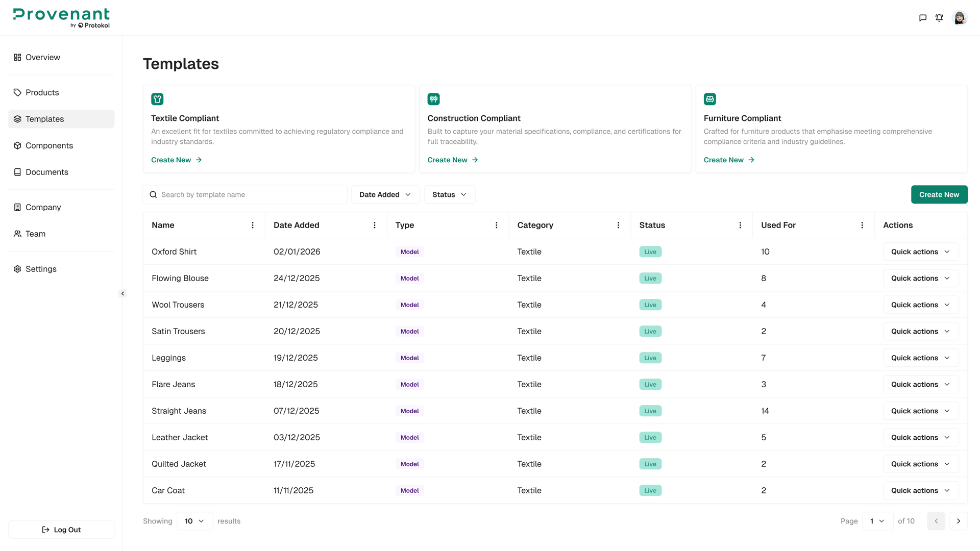The image size is (980, 551).
Task: Expand the Status filter dropdown
Action: [x=450, y=194]
